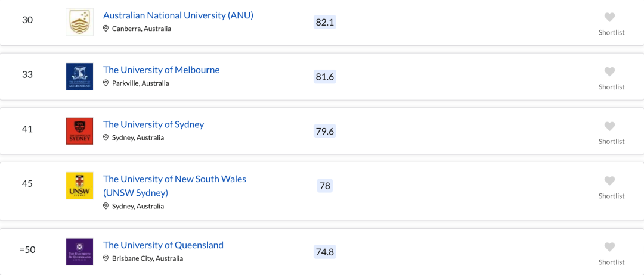This screenshot has height=275, width=644.
Task: Open The University of Melbourne link
Action: coord(162,70)
